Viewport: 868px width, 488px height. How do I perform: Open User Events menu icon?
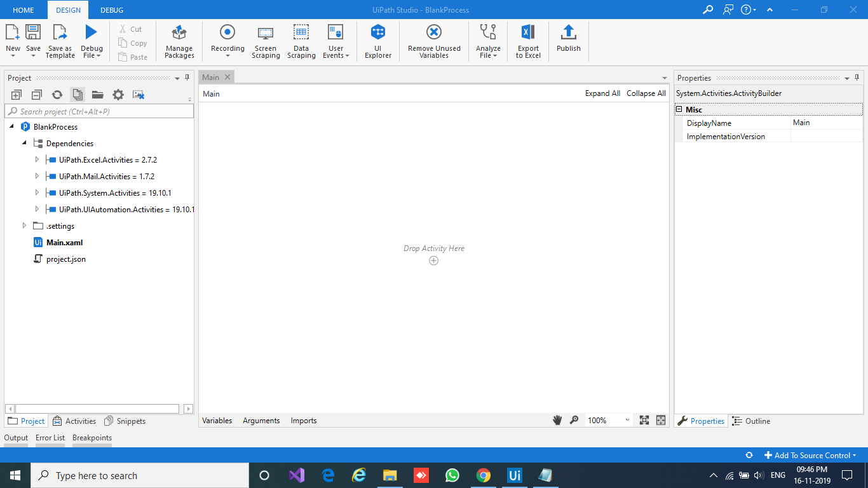[336, 32]
